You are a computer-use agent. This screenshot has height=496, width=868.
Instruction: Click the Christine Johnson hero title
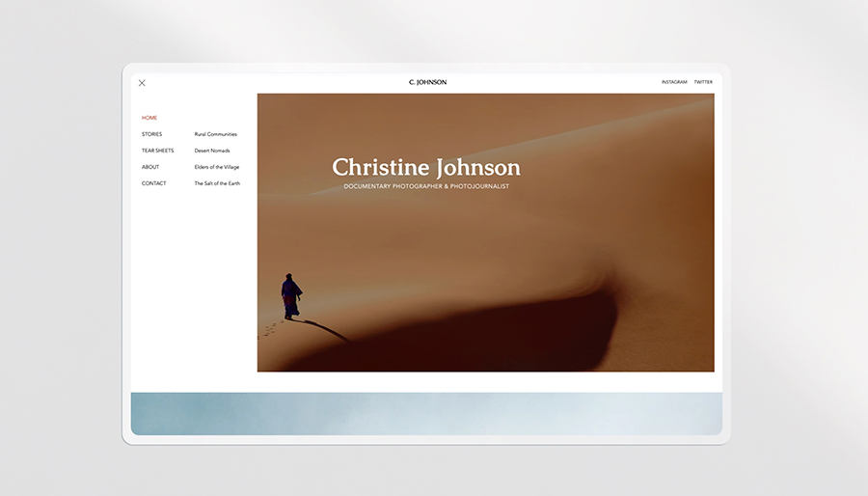tap(426, 167)
